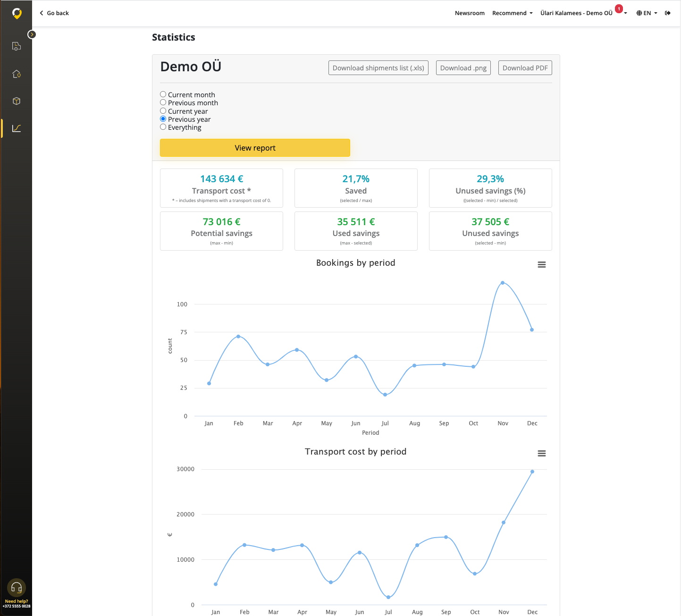Open the Newsroom link
The image size is (681, 616).
click(470, 13)
